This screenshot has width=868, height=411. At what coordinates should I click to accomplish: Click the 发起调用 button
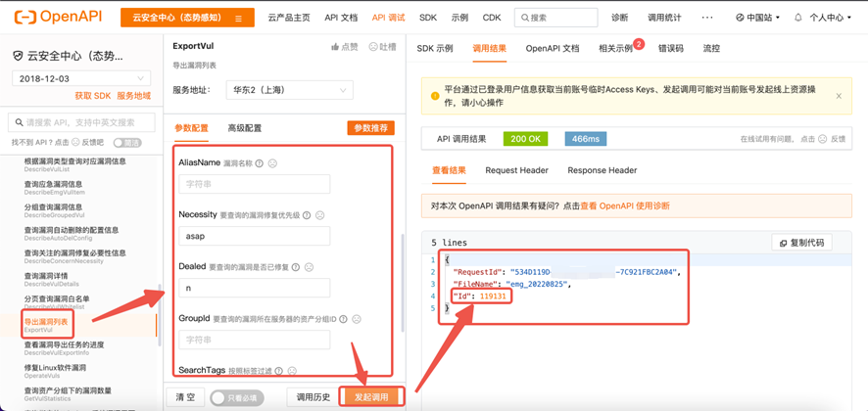(371, 397)
